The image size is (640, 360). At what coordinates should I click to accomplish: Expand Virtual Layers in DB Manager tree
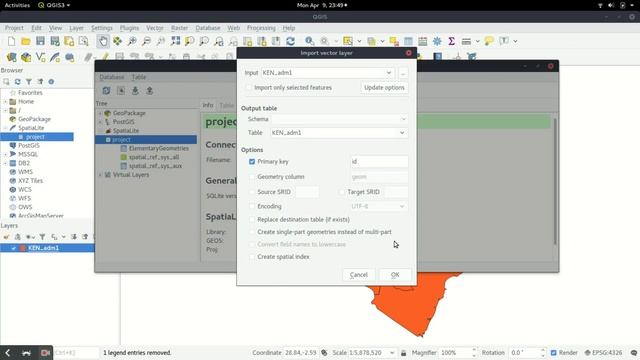click(x=100, y=175)
